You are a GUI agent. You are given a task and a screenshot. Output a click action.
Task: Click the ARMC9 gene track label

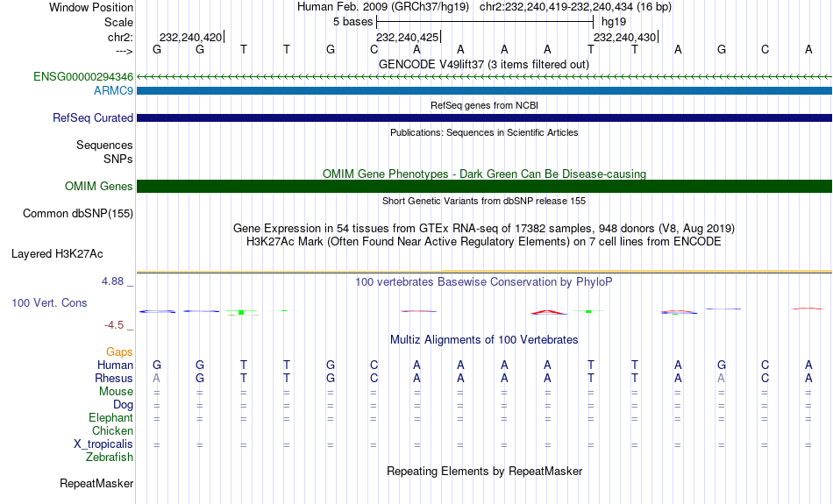coord(113,91)
